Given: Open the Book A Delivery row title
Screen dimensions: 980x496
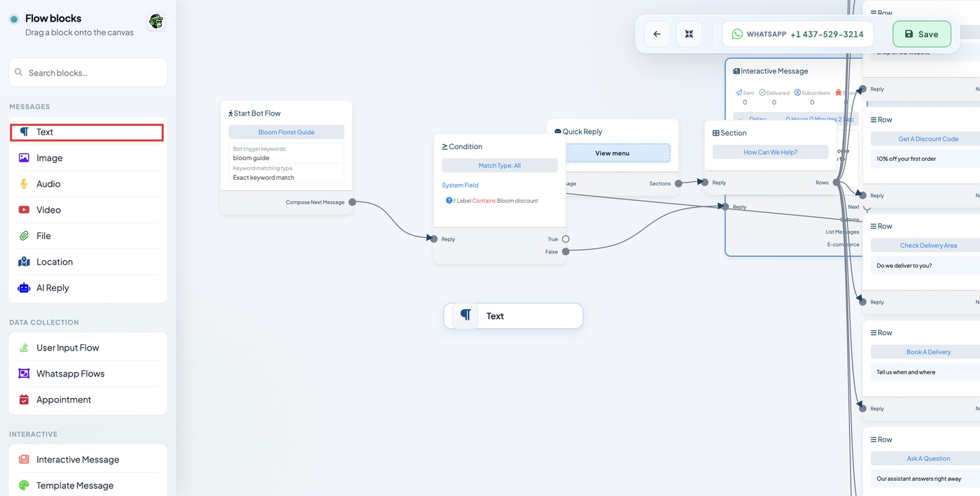Looking at the screenshot, I should click(928, 352).
